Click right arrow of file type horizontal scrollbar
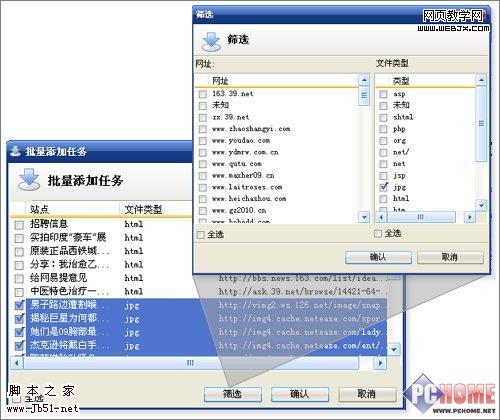500x420 pixels. [x=470, y=217]
